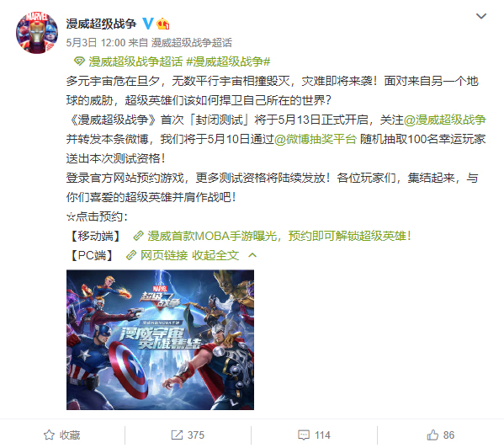Click the star favorite icon
Image resolution: width=504 pixels, height=448 pixels.
(x=49, y=435)
